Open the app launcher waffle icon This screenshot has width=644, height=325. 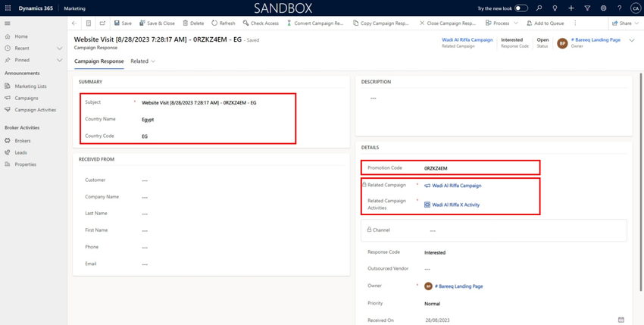[x=8, y=8]
